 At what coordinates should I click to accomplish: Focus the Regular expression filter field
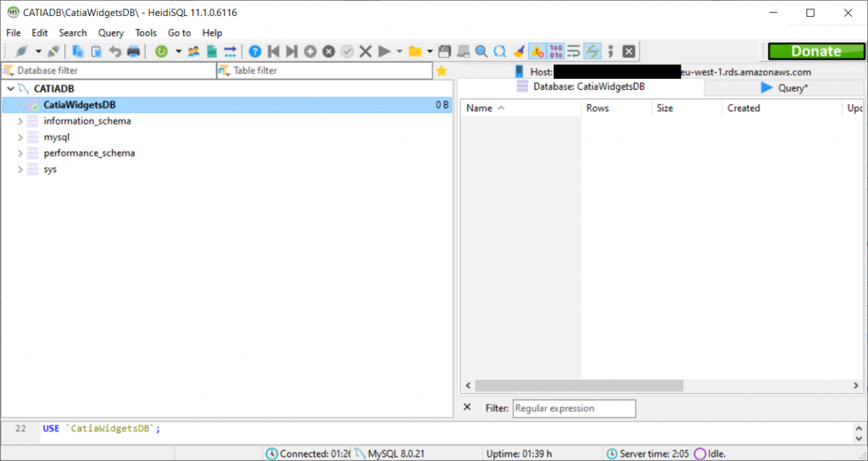coord(574,408)
